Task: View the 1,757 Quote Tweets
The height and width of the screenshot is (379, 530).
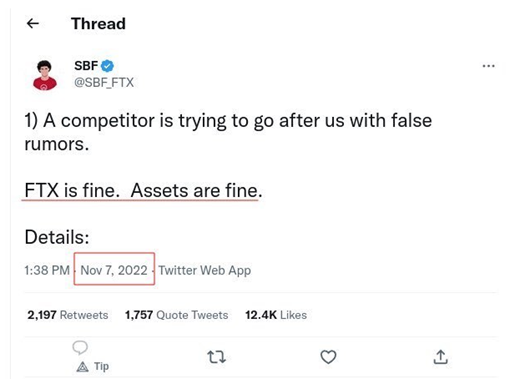Action: coord(176,315)
